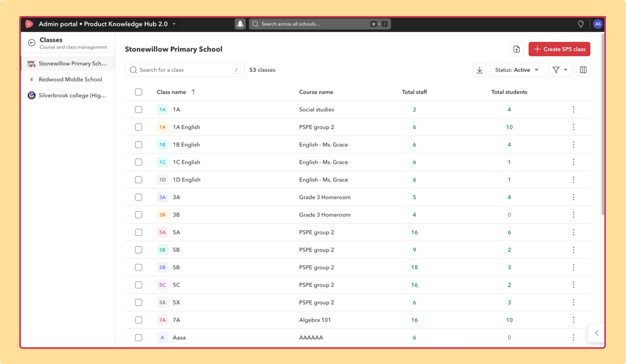Open row actions menu for 1A Social studies
This screenshot has width=626, height=364.
click(x=574, y=110)
